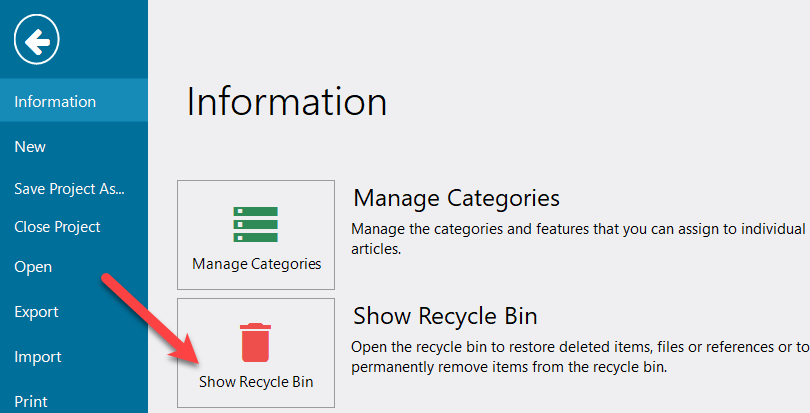
Task: Click the back arrow circle icon
Action: (37, 41)
